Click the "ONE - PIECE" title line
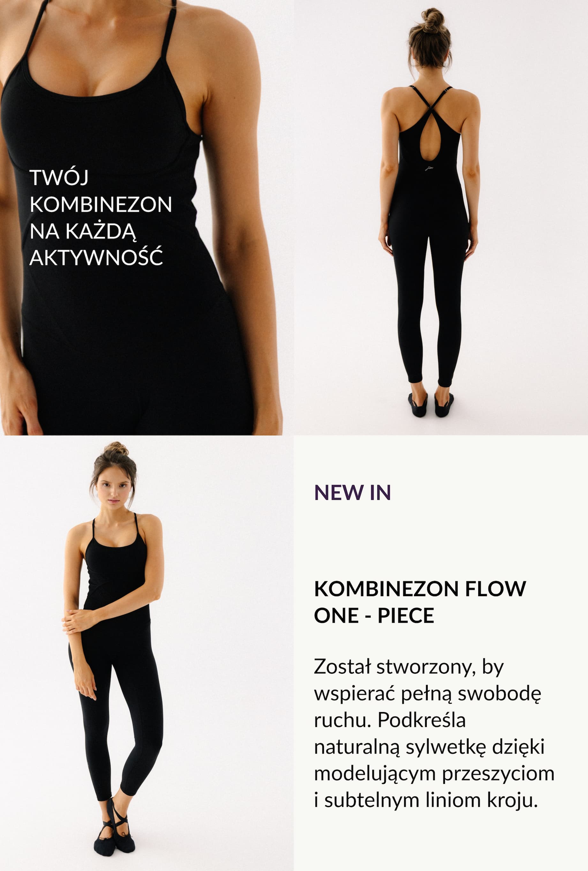This screenshot has width=588, height=871. pos(374,615)
